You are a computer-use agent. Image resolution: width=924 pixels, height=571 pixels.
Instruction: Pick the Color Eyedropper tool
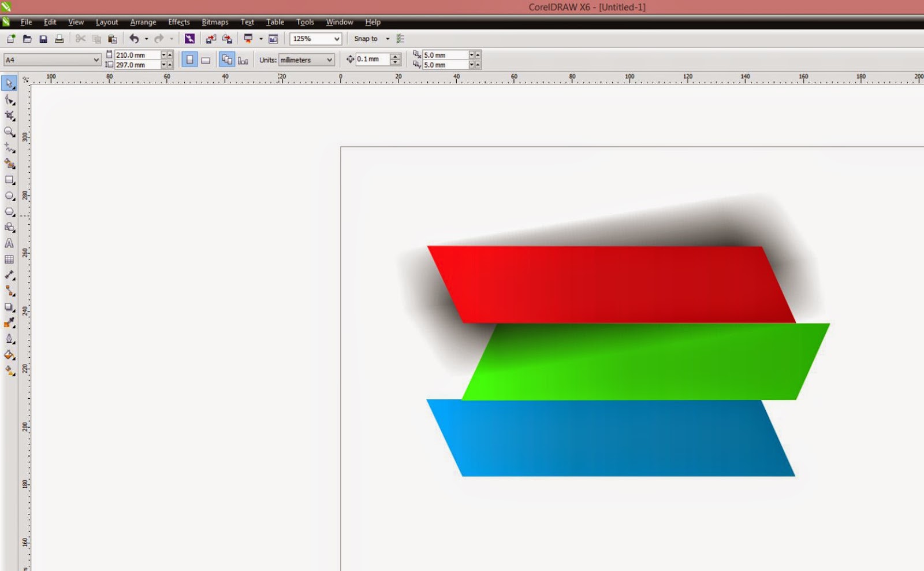(9, 322)
